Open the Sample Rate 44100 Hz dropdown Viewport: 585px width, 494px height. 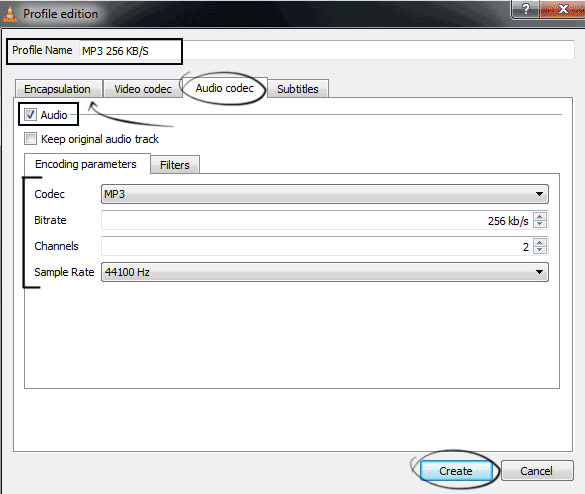[325, 272]
